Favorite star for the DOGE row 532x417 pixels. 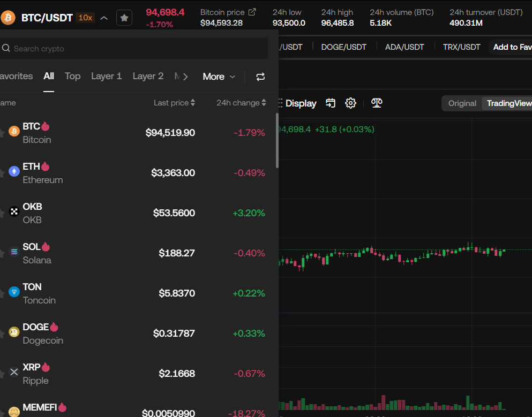(x=2, y=333)
